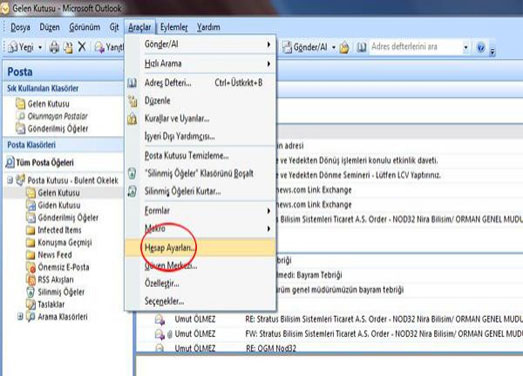Click the Yeni new item button
This screenshot has height=376, width=523.
(x=21, y=47)
